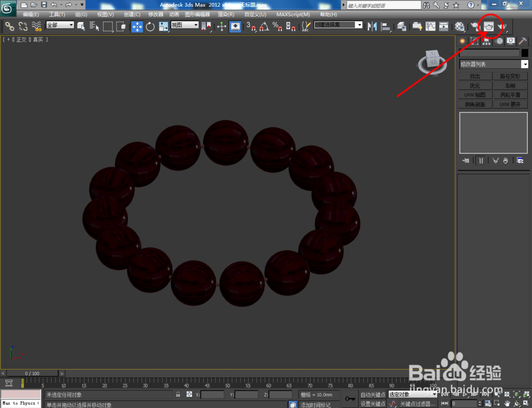Switch to the Display panel icon

(511, 42)
